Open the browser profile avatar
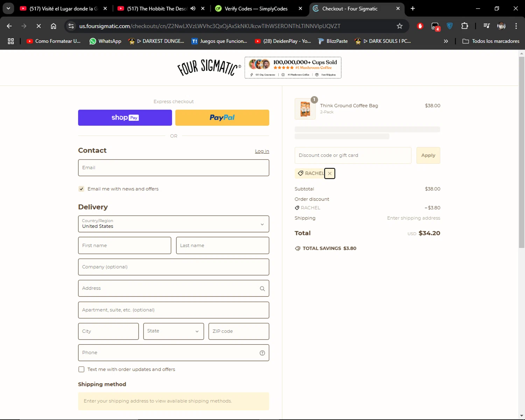Screen dimensions: 525x420 (501, 26)
